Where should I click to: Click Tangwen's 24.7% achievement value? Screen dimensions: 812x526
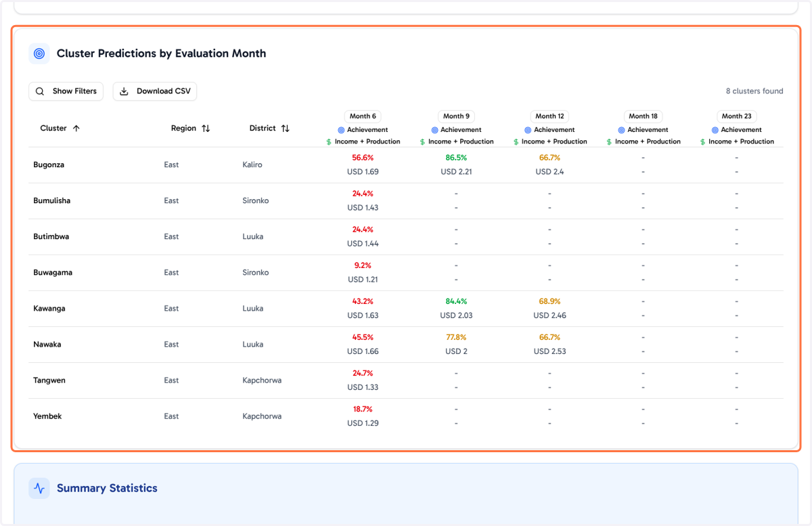[363, 373]
